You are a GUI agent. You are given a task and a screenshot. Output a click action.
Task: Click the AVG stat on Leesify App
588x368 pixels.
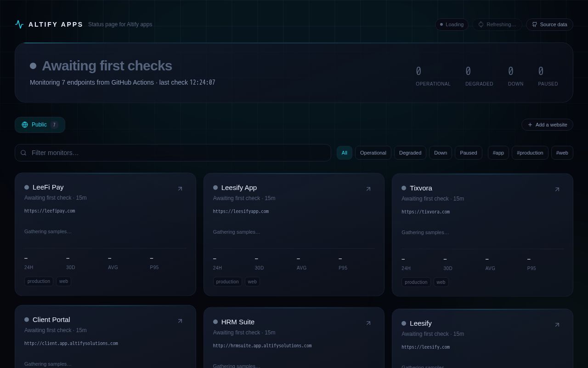[301, 264]
